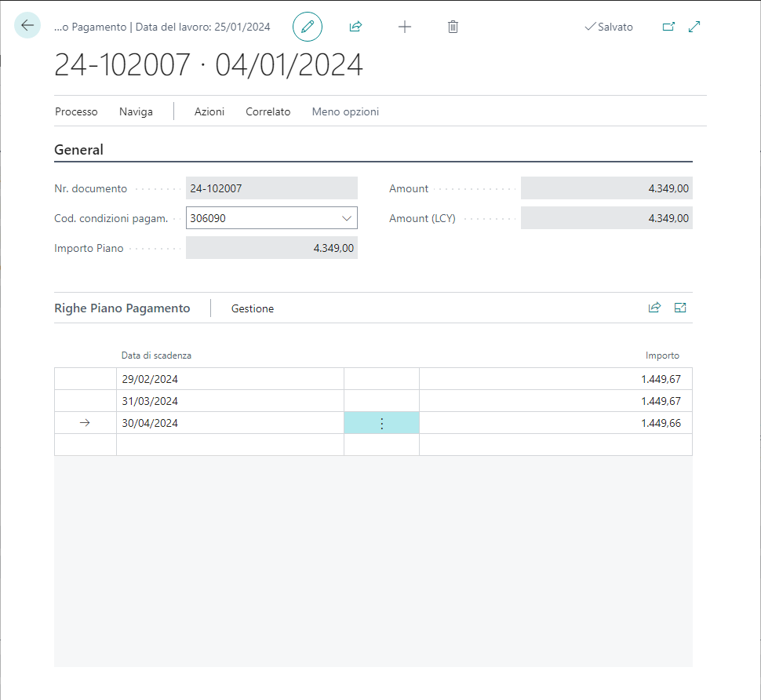This screenshot has height=700, width=761.
Task: Open the Naviga menu
Action: pyautogui.click(x=136, y=111)
